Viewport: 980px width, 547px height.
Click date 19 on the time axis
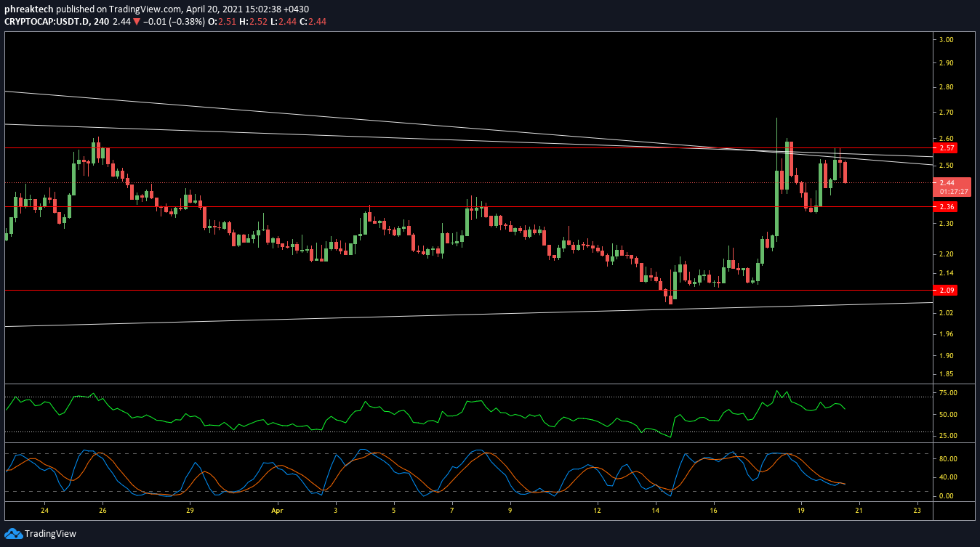(x=801, y=511)
